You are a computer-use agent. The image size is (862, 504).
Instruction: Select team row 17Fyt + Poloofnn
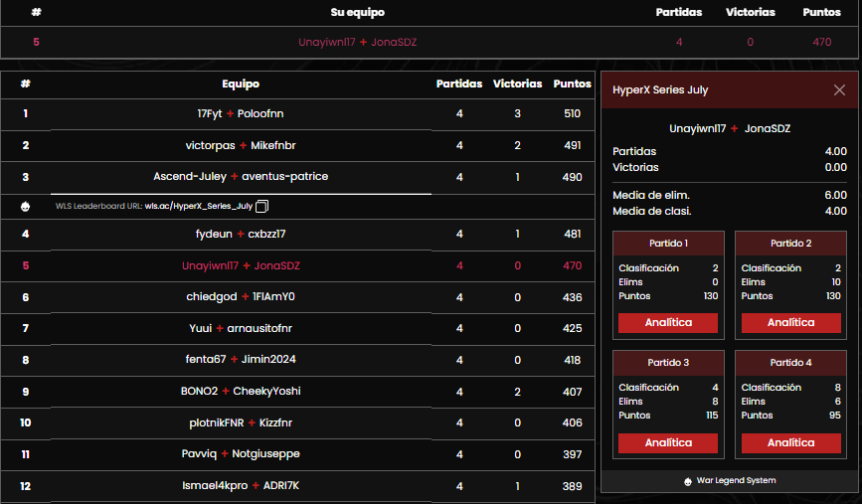(x=297, y=113)
